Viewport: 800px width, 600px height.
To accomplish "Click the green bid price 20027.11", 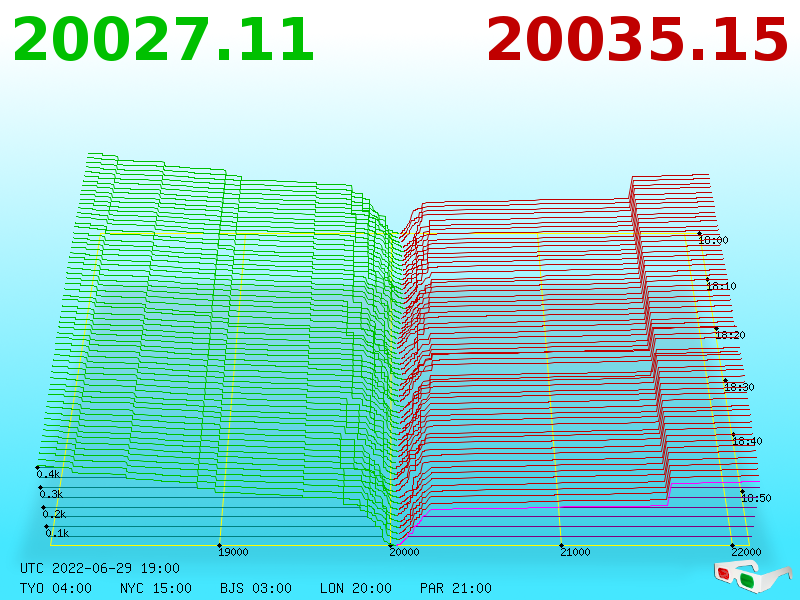I will pyautogui.click(x=163, y=40).
